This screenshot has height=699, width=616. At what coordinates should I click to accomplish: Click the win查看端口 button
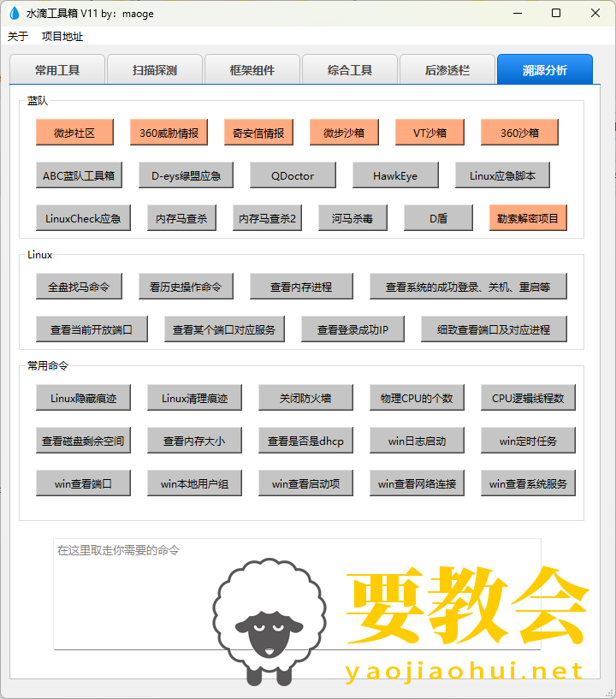[83, 483]
